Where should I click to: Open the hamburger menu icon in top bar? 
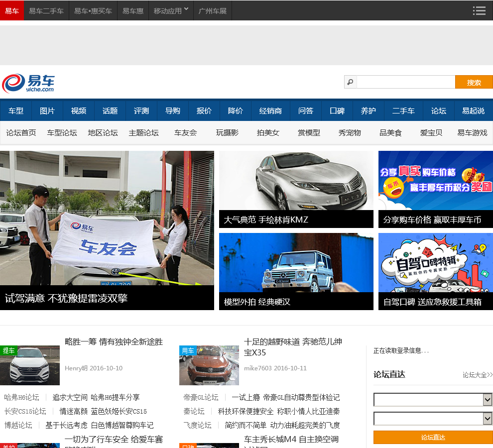(x=479, y=10)
